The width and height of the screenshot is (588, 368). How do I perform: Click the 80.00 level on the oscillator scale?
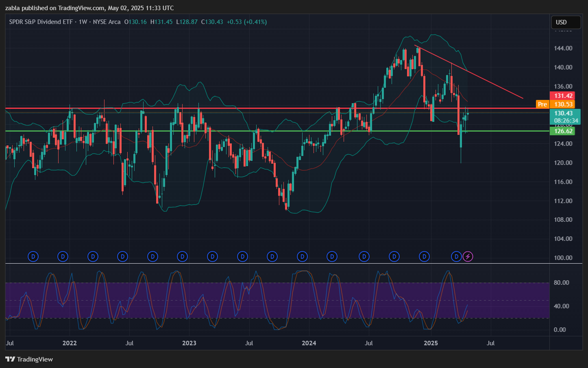pyautogui.click(x=561, y=283)
